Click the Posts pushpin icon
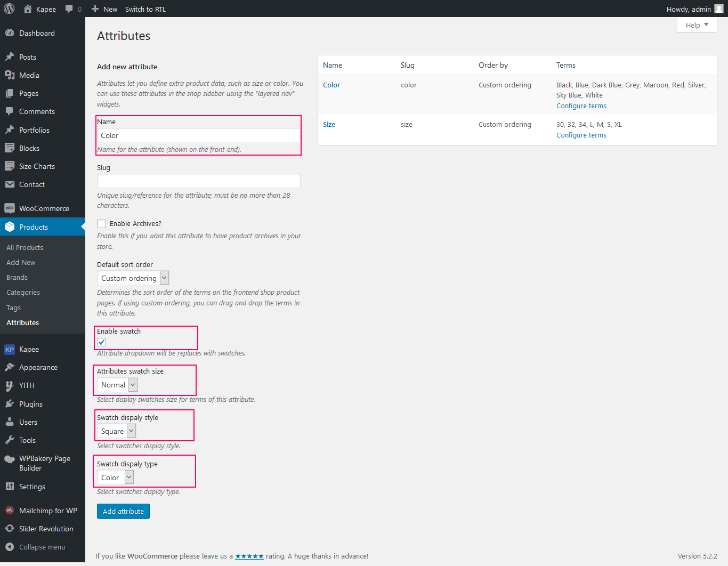 click(x=10, y=57)
